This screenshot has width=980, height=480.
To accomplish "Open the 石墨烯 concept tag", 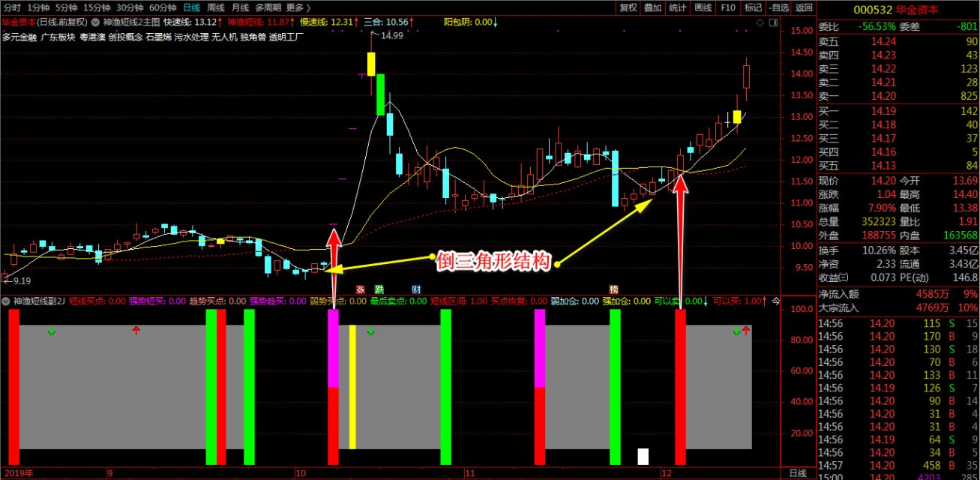I will 158,36.
